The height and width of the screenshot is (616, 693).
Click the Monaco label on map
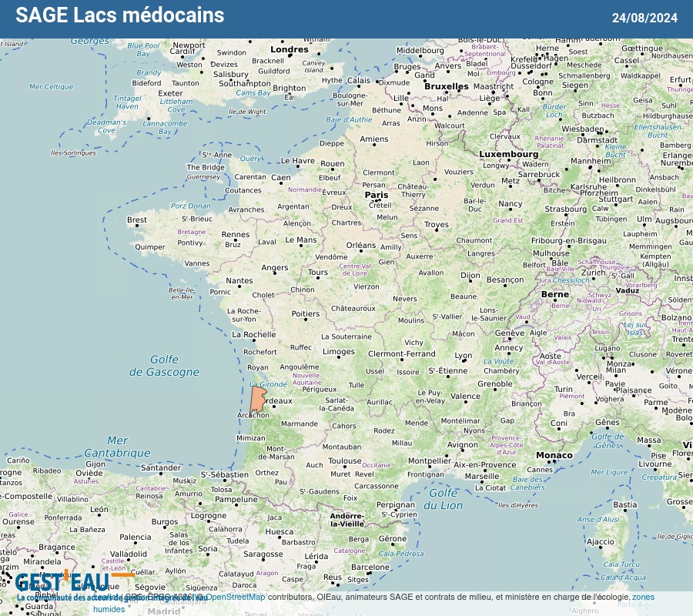pos(554,455)
